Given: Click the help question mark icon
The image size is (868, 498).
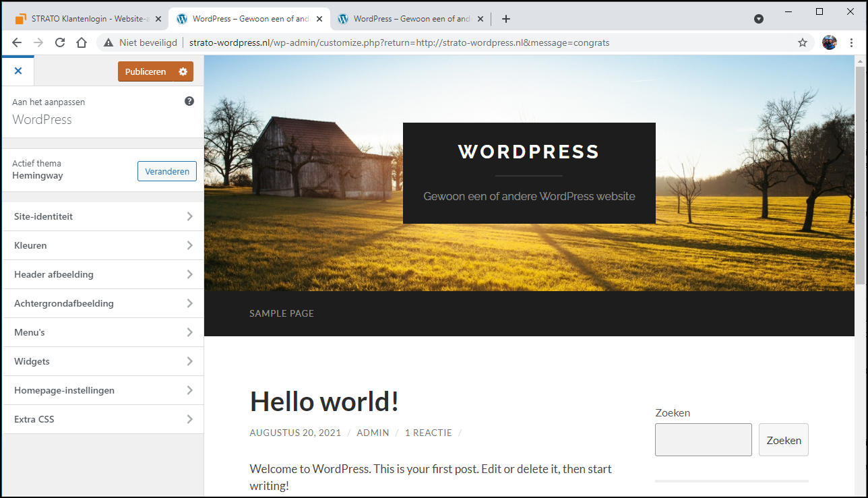Looking at the screenshot, I should 189,101.
